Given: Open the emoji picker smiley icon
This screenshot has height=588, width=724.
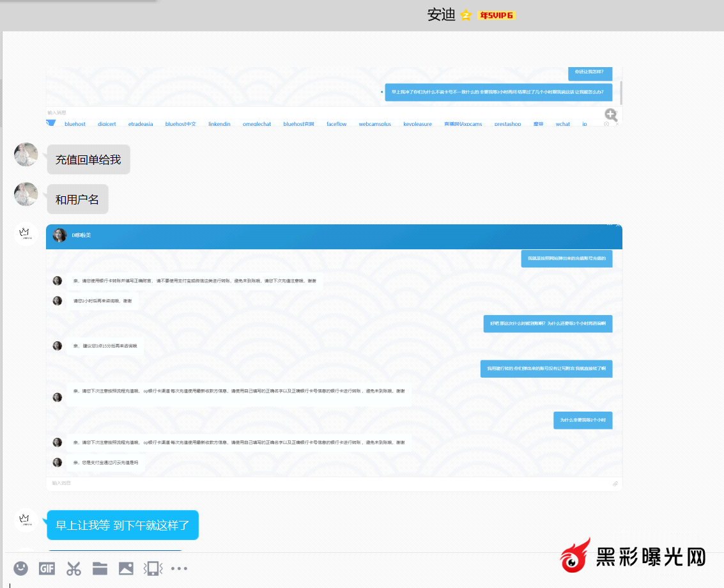Looking at the screenshot, I should [21, 568].
